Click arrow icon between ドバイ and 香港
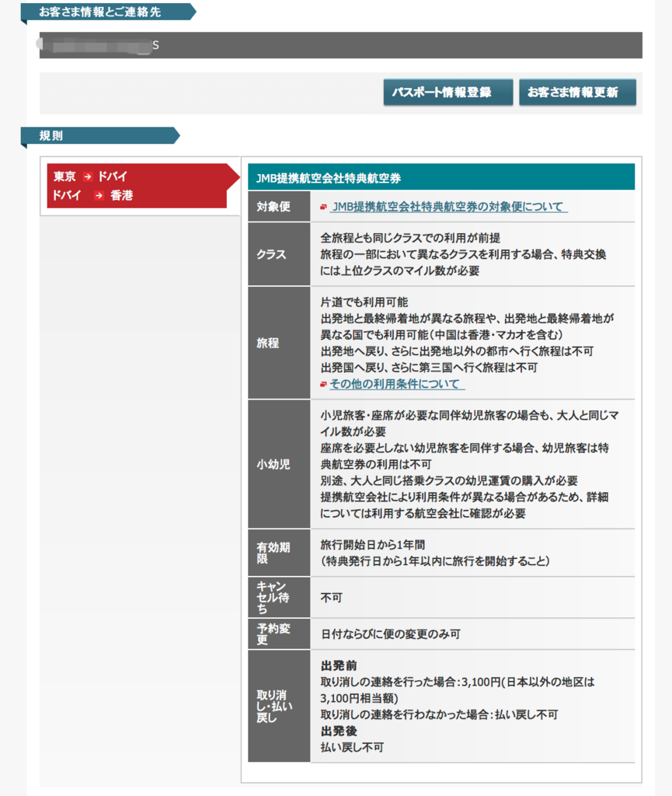Screen dimensions: 672x796 coord(99,195)
